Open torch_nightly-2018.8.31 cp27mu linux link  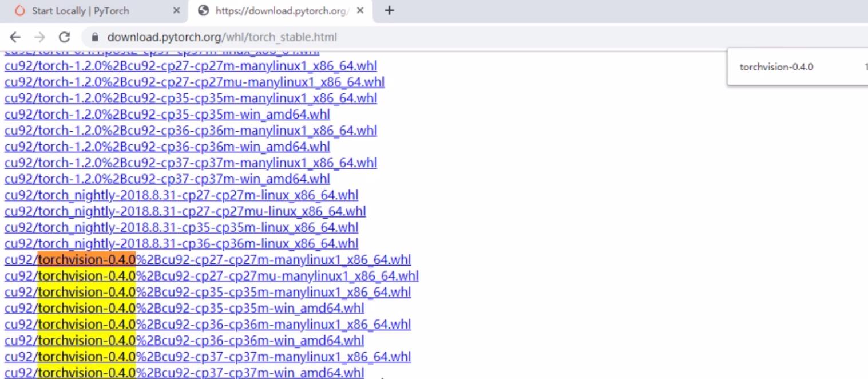point(185,211)
